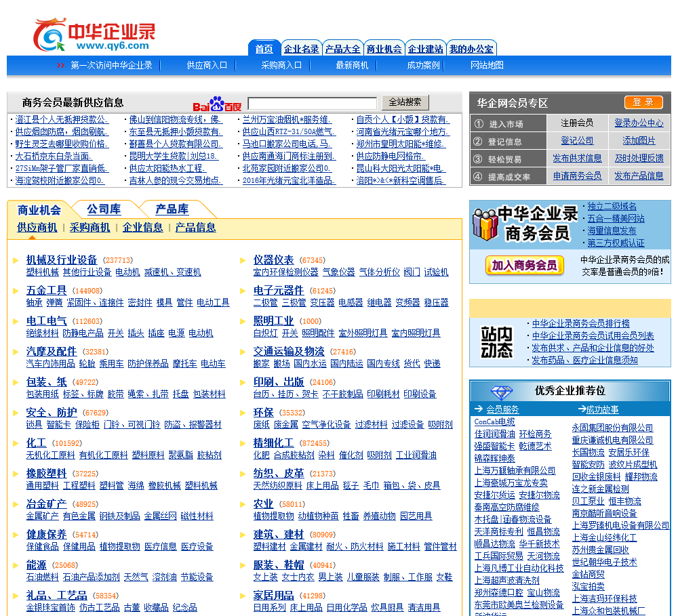Click the yellow arrow beside 机械及行业设备

click(x=16, y=260)
